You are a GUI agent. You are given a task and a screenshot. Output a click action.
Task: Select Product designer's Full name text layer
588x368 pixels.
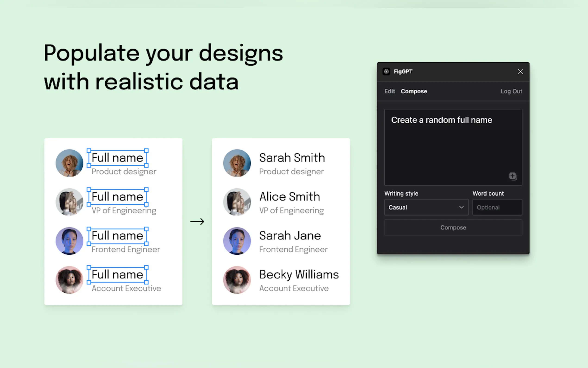click(x=117, y=158)
